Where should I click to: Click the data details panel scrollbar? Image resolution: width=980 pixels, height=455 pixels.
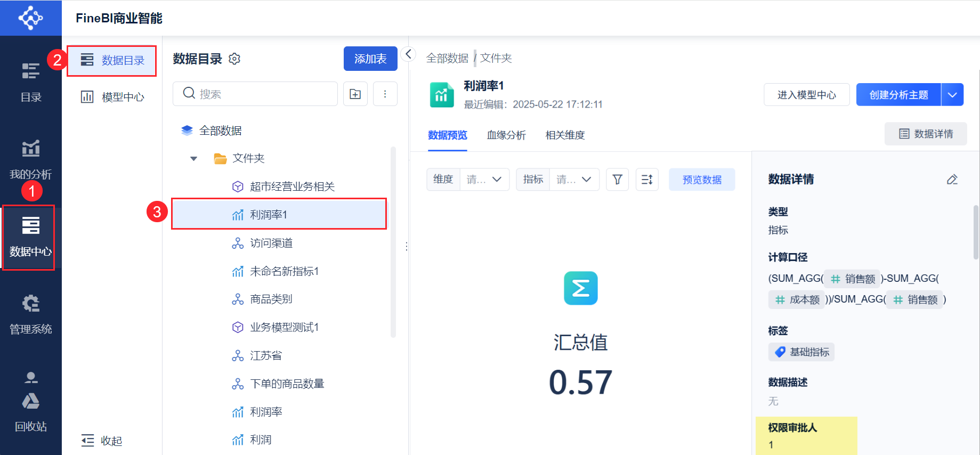976,232
